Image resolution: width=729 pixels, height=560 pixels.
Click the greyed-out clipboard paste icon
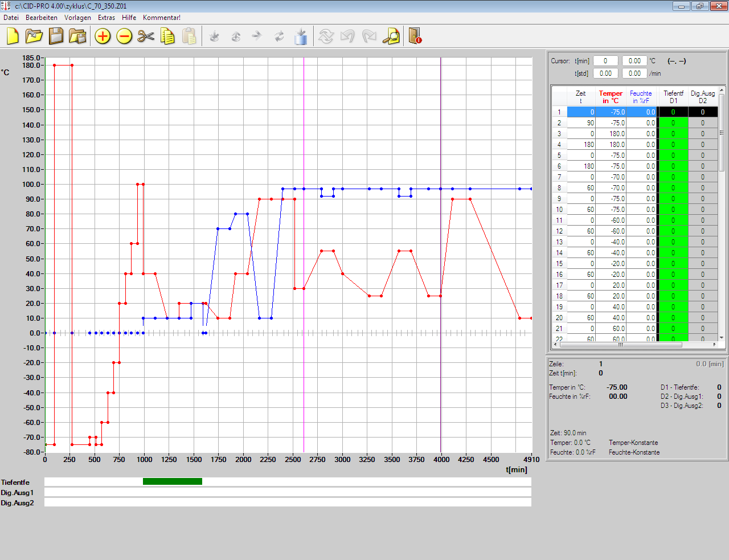189,36
